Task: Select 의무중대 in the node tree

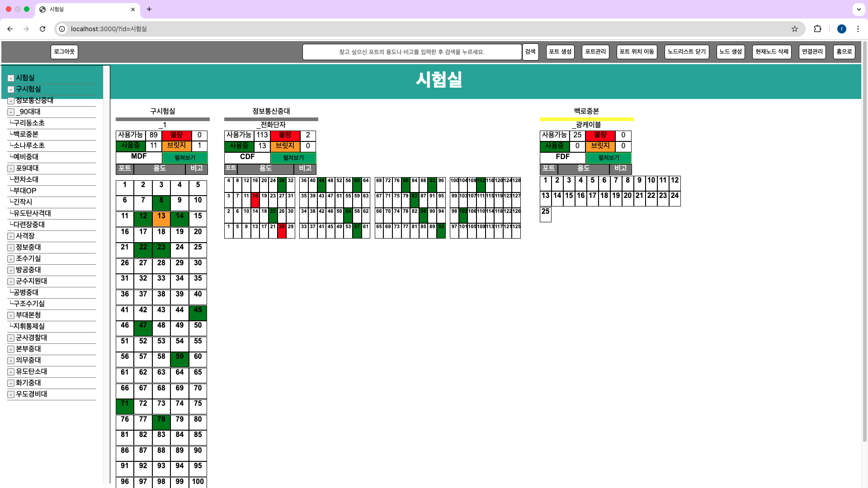Action: 28,360
